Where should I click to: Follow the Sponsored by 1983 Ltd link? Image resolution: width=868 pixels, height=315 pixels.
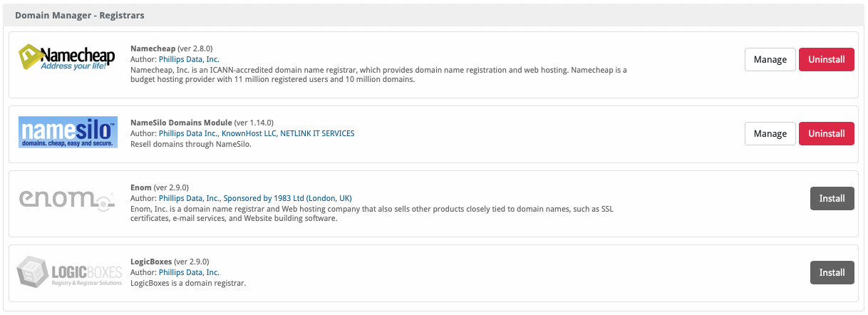[x=288, y=198]
